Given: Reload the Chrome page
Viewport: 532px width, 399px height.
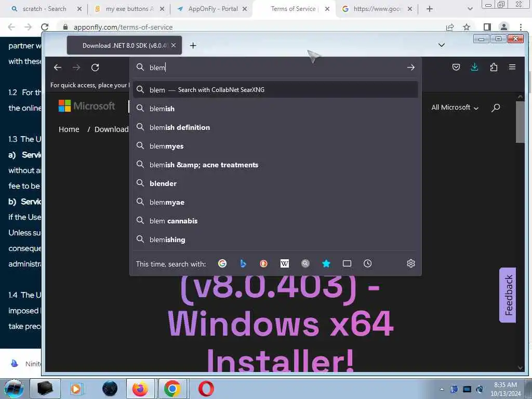Looking at the screenshot, I should 45,27.
